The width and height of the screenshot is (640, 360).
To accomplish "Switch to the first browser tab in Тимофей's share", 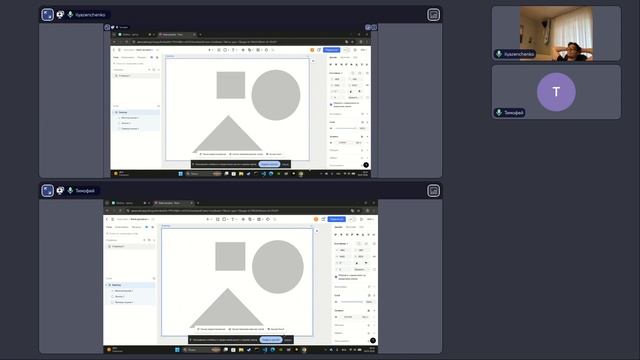I will click(131, 203).
